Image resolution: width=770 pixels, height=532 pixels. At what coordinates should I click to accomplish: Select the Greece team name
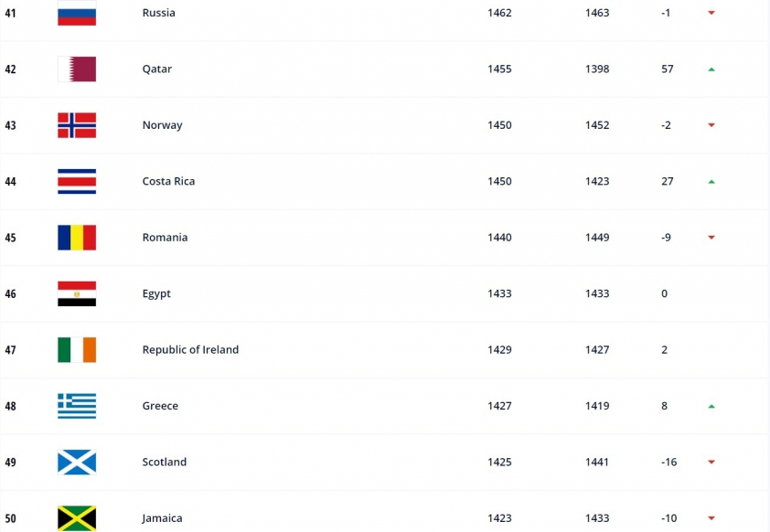pos(160,406)
